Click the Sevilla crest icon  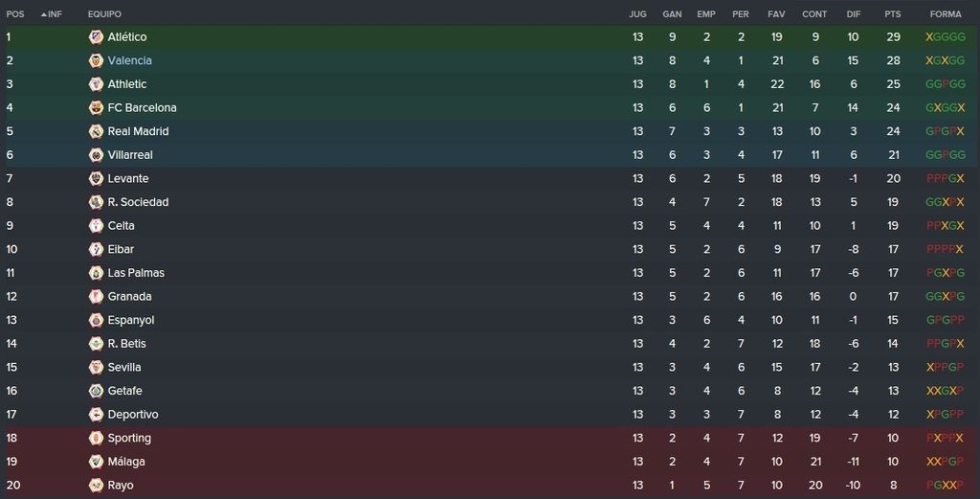96,367
